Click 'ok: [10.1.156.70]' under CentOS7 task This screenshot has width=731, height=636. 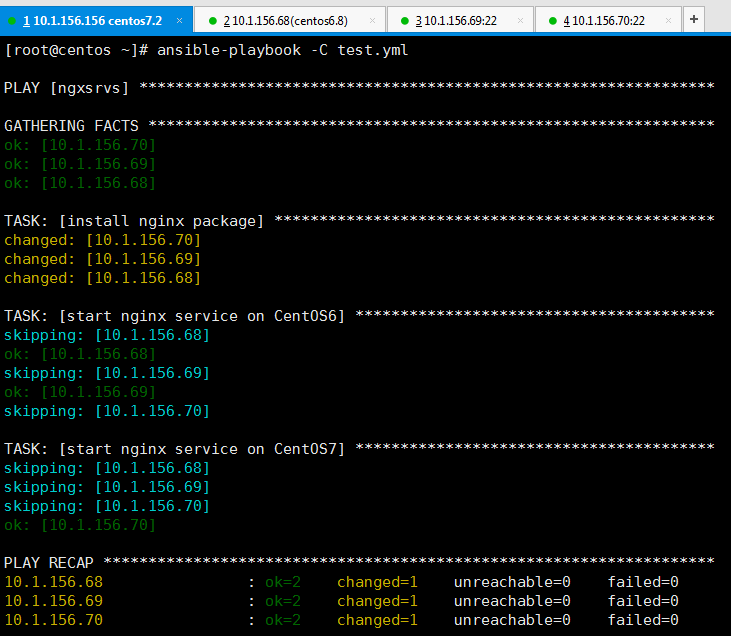click(80, 525)
